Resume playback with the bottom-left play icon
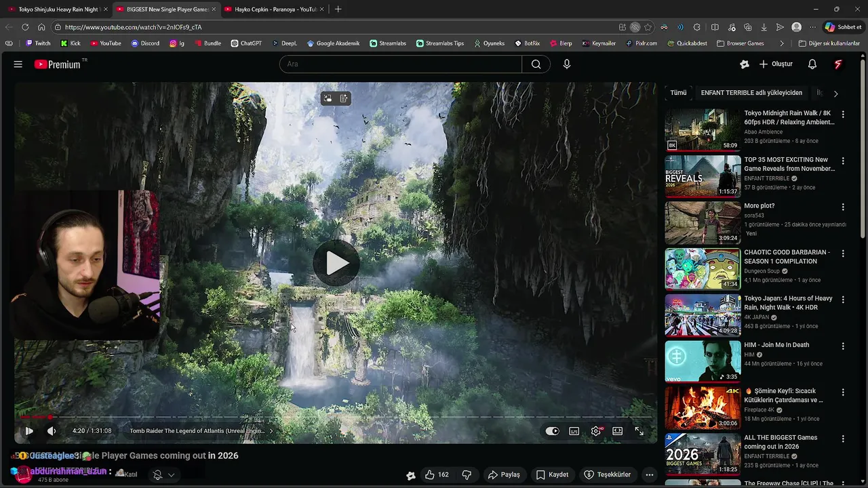 tap(29, 431)
